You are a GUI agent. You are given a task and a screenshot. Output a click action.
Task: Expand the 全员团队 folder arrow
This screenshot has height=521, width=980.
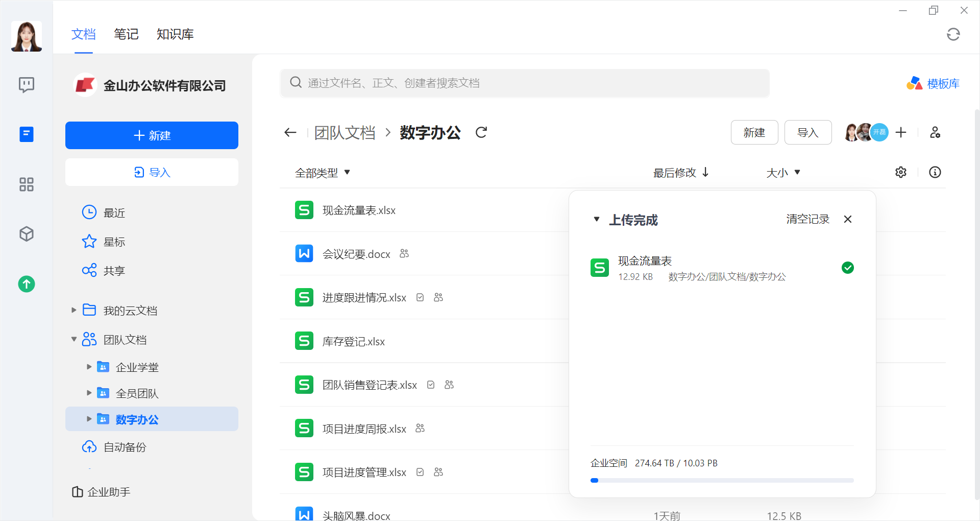tap(89, 393)
